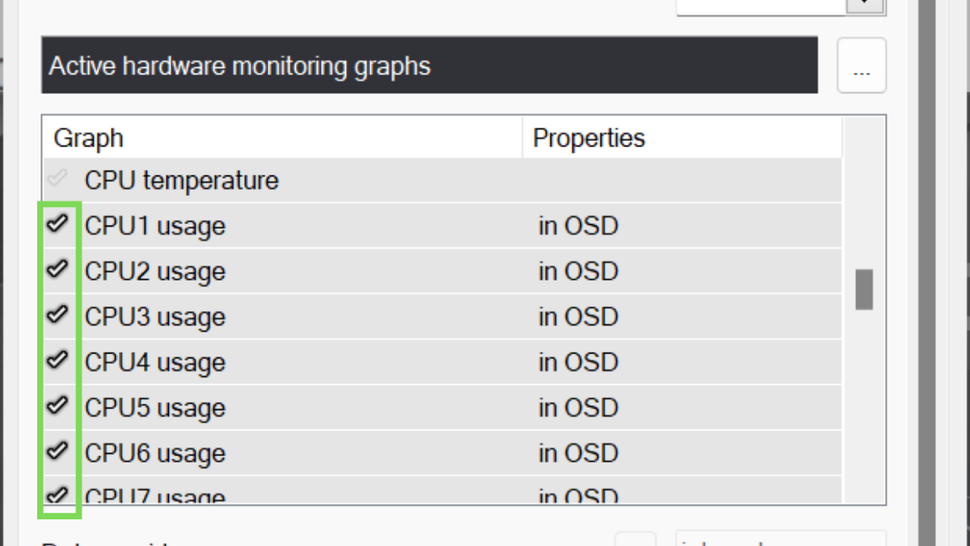Toggle the CPU7 usage checkmark icon
This screenshot has height=546, width=970.
tap(58, 494)
